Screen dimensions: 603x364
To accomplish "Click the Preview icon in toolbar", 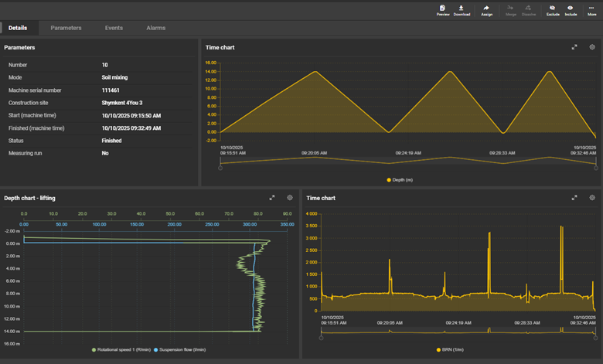I will pos(443,8).
